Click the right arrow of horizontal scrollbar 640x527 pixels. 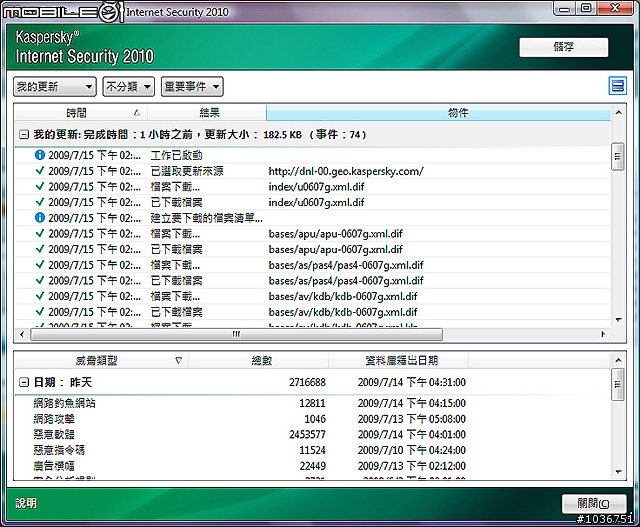coord(603,334)
